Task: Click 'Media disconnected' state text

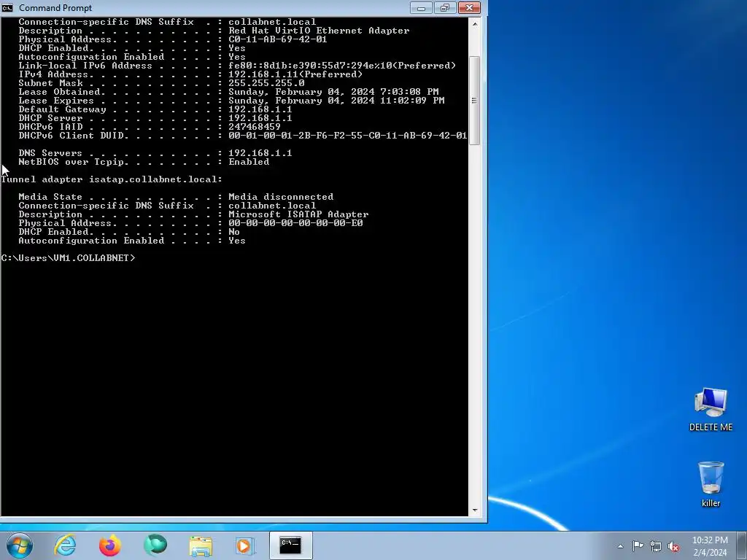Action: (x=281, y=197)
